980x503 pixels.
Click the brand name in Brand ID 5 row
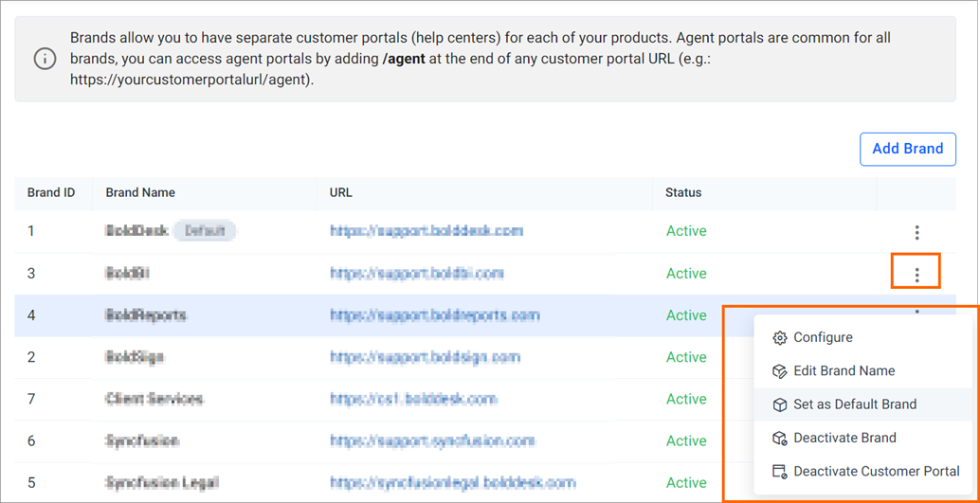click(162, 482)
